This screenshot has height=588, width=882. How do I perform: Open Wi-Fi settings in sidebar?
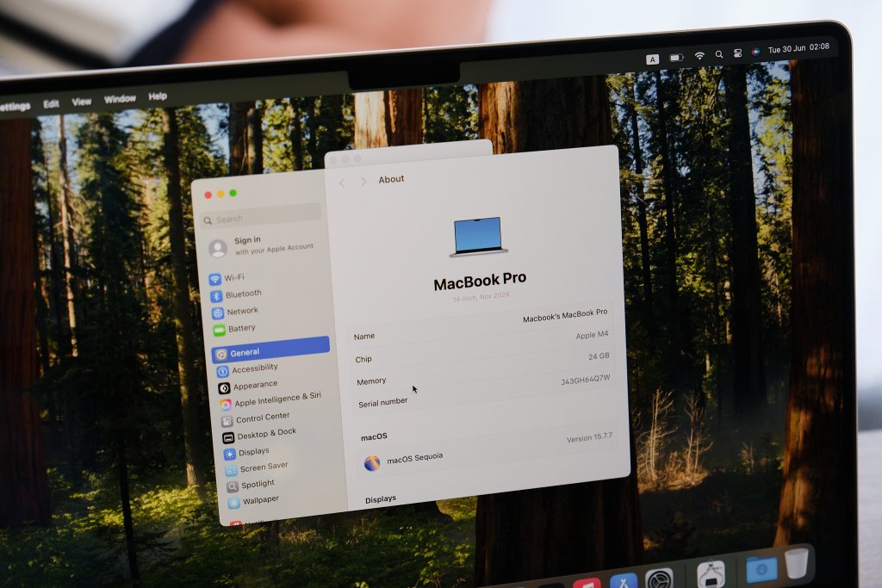click(x=227, y=278)
